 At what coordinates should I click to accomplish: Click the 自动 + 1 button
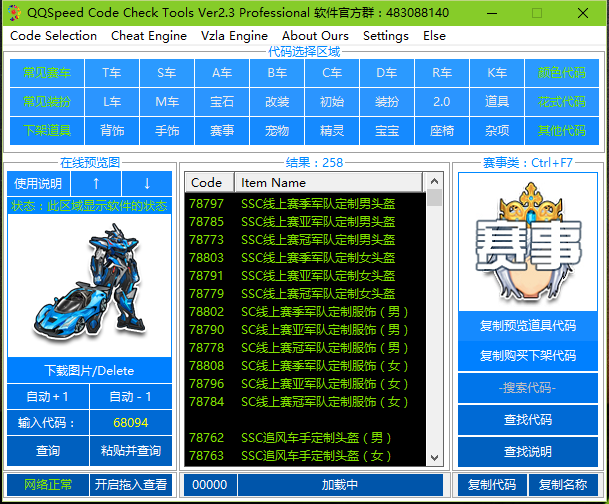coord(48,396)
